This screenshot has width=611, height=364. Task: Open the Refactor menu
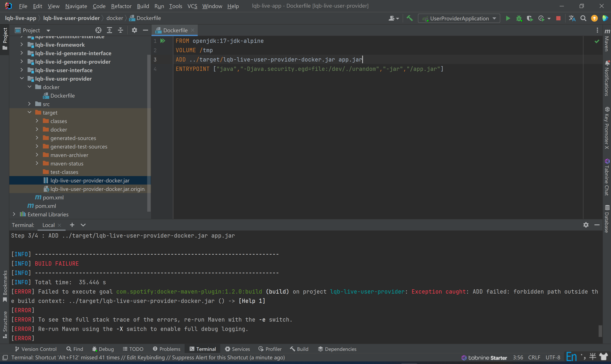point(121,6)
